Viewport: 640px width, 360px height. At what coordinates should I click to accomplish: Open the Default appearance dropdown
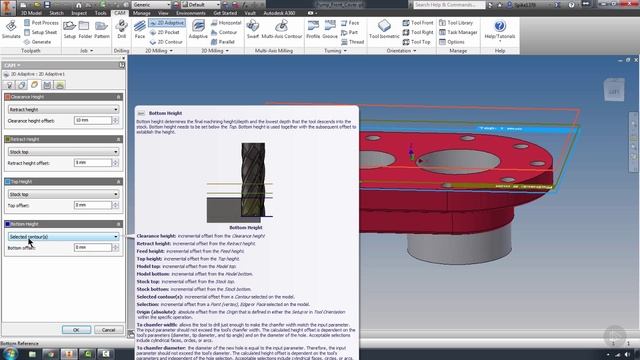[201, 5]
